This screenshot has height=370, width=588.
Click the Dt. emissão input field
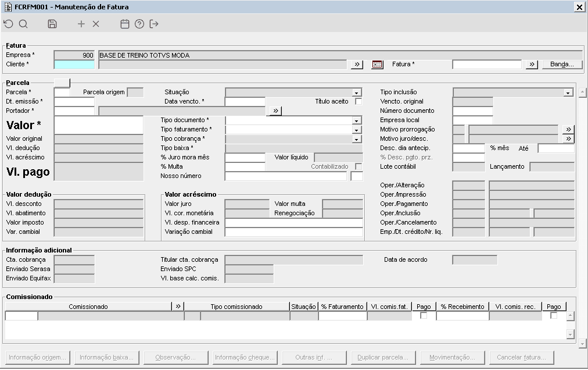click(74, 101)
